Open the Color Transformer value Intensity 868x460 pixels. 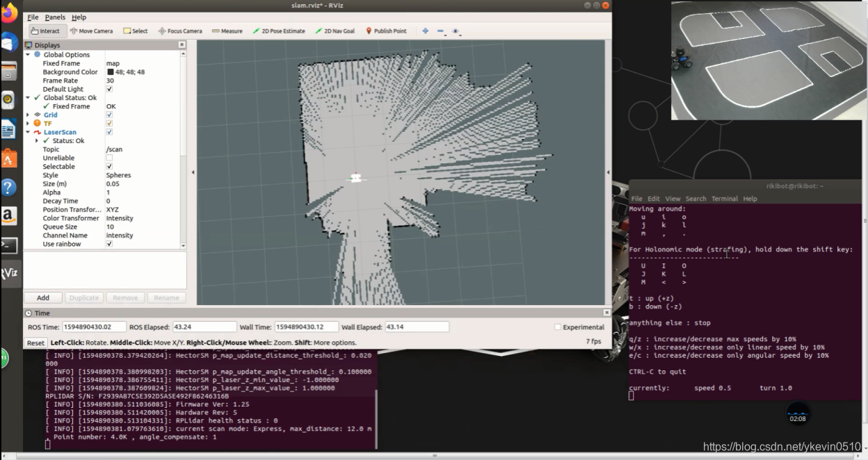142,218
